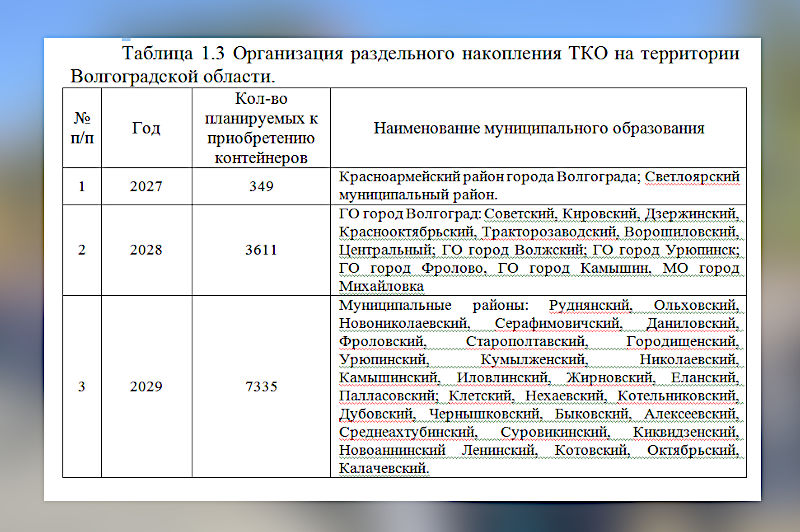This screenshot has height=532, width=800.
Task: Select row number 3 cell
Action: 82,386
